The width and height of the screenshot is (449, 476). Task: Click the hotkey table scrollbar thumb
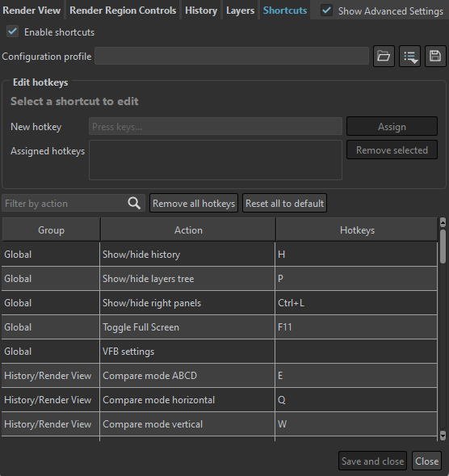pyautogui.click(x=443, y=246)
